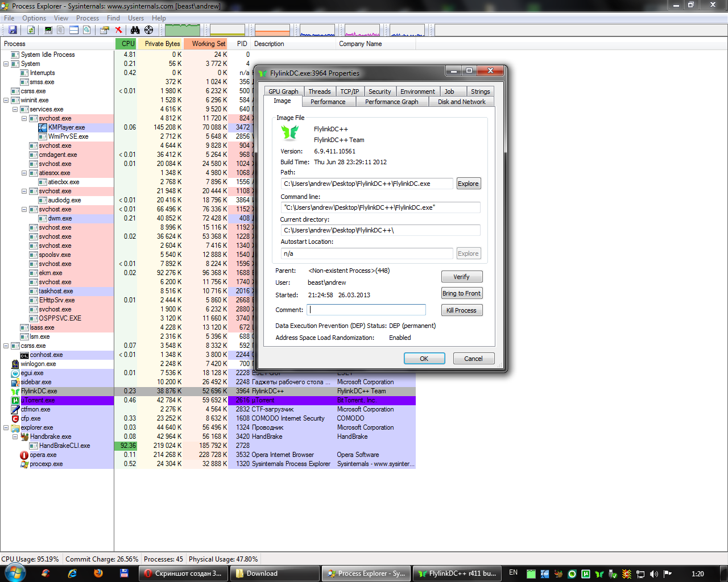This screenshot has height=582, width=728.
Task: Open the Performance Graph tab
Action: point(391,102)
